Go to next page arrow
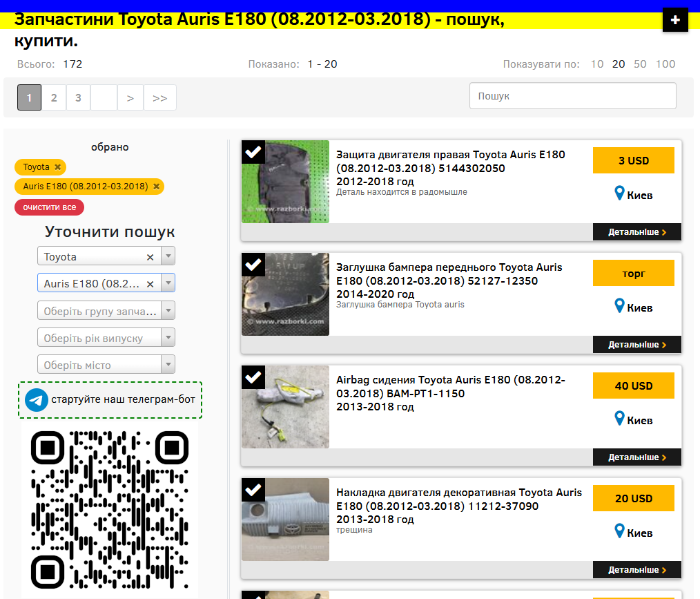Image resolution: width=700 pixels, height=599 pixels. (130, 97)
